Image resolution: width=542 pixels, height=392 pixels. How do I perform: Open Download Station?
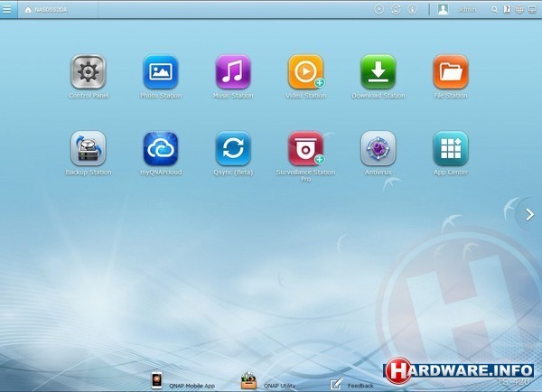(x=378, y=72)
